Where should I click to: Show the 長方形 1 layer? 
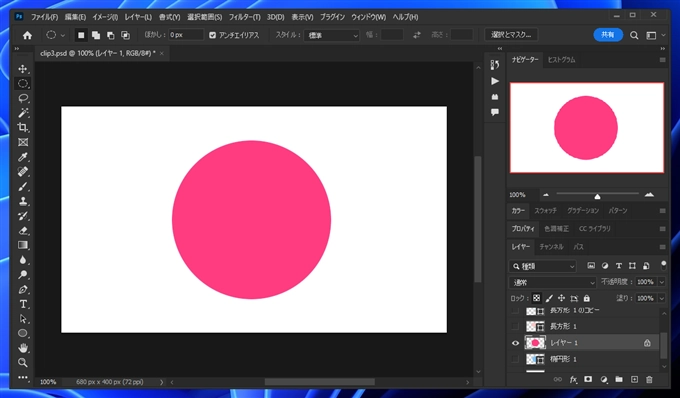point(515,326)
